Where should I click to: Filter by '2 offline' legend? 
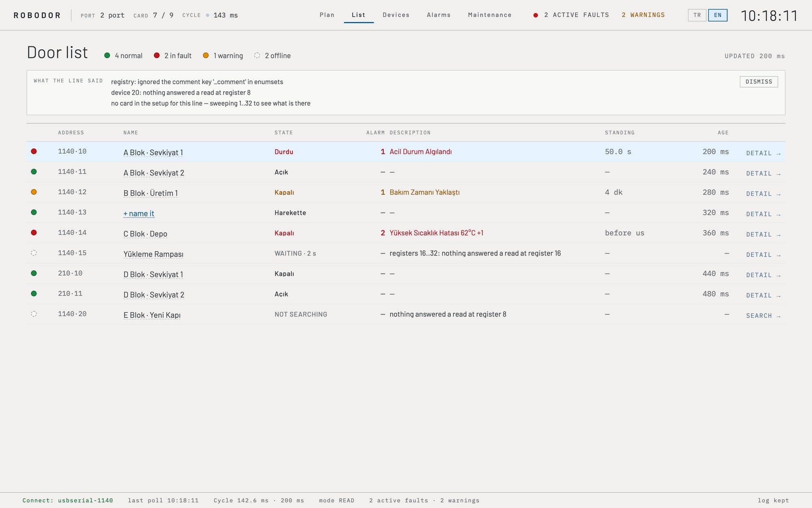tap(272, 56)
